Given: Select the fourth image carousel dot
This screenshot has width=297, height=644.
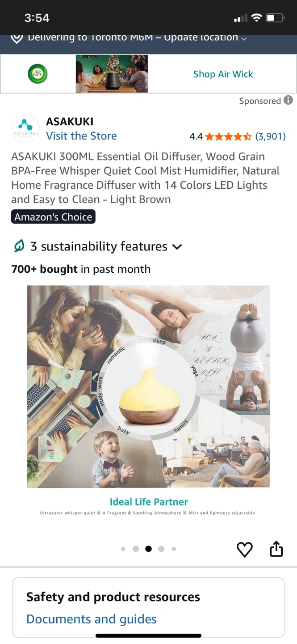Looking at the screenshot, I should (161, 549).
